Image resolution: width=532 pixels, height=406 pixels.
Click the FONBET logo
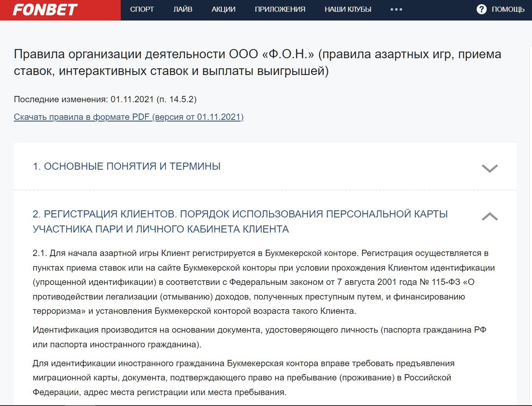[45, 10]
